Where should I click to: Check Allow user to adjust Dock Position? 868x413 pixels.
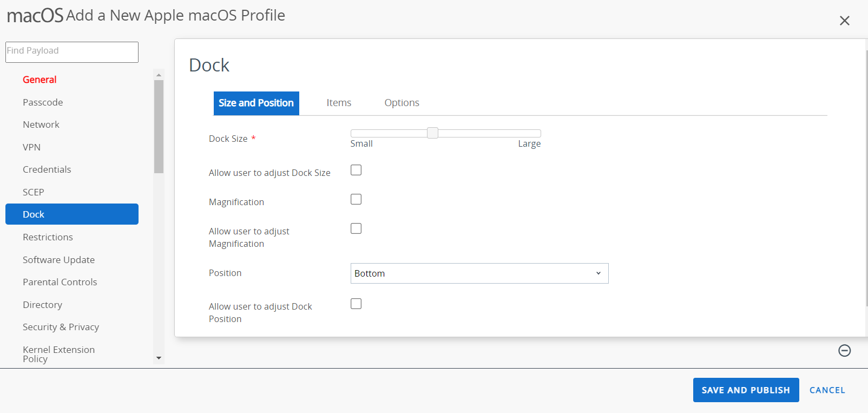click(x=356, y=304)
